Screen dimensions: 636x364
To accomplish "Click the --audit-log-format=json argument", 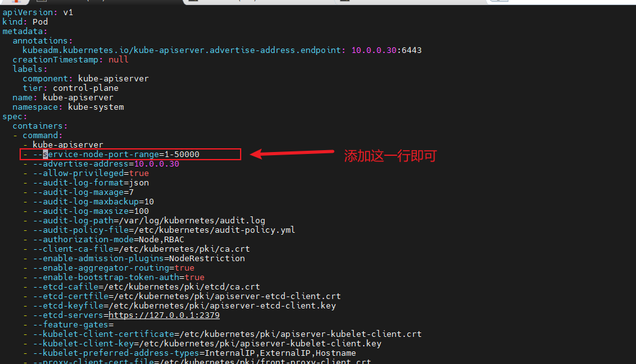I will tap(90, 182).
